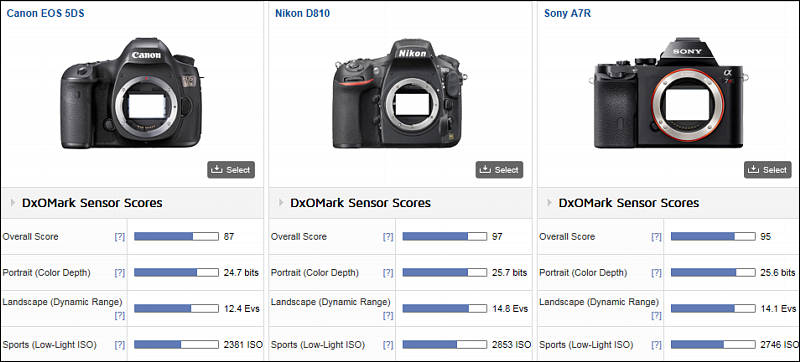The width and height of the screenshot is (800, 362).
Task: Open help [?] for Nikon Landscape Dynamic Range
Action: tap(388, 316)
